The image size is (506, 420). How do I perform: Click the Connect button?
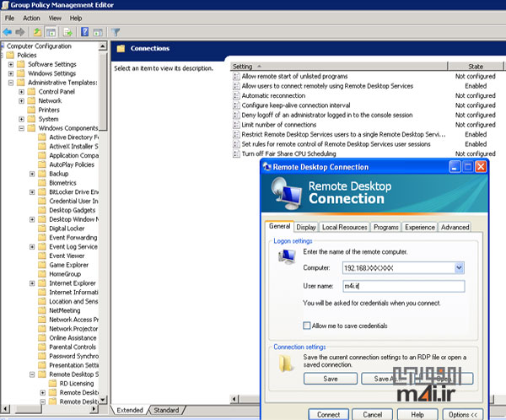(329, 414)
